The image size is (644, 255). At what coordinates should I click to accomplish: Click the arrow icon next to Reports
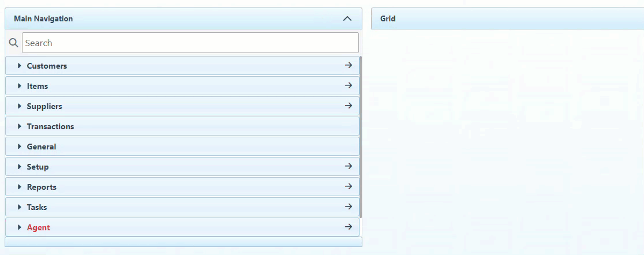click(x=348, y=187)
